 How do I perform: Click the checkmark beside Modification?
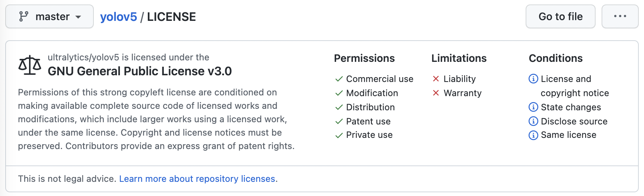[339, 93]
